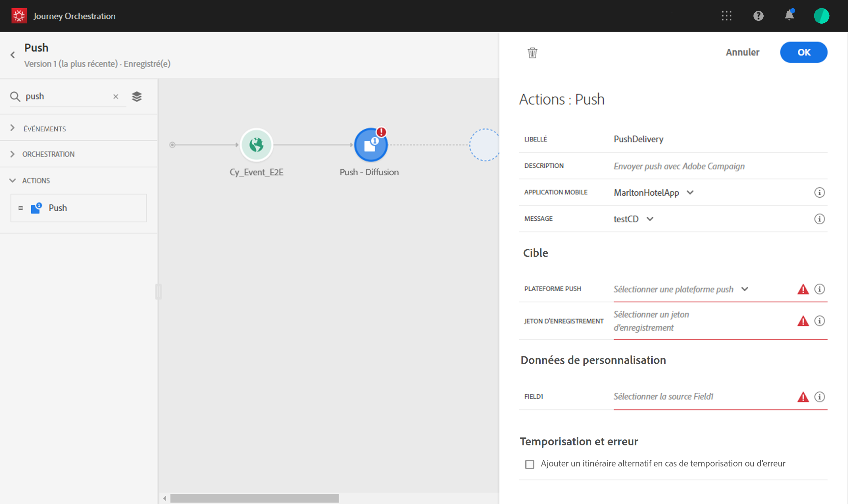
Task: Click the user profile avatar
Action: pos(821,15)
